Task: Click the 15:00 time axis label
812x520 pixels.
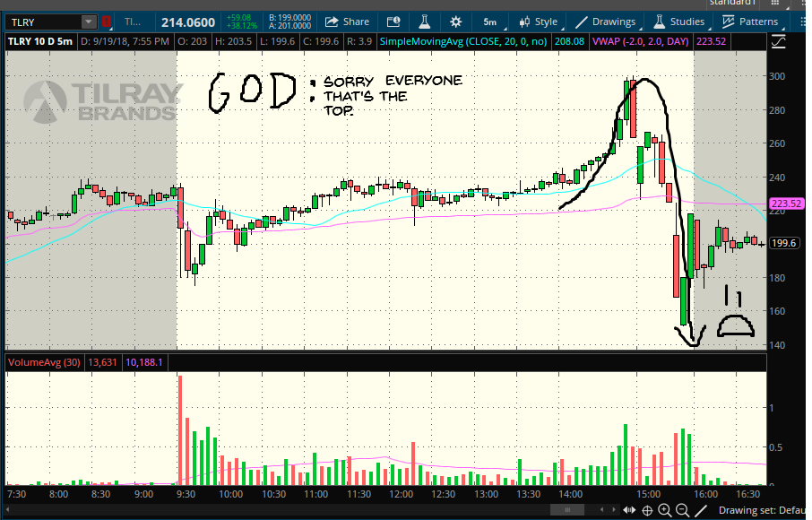Action: tap(648, 494)
